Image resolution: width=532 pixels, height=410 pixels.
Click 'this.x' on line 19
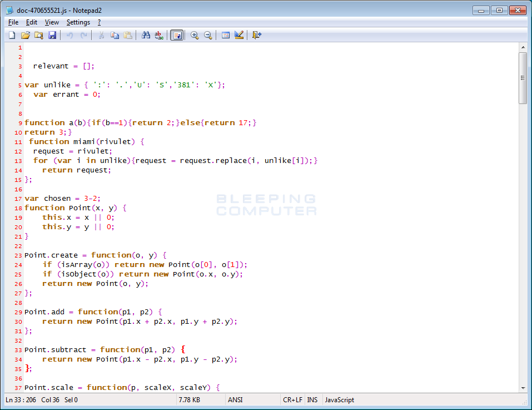(x=57, y=217)
